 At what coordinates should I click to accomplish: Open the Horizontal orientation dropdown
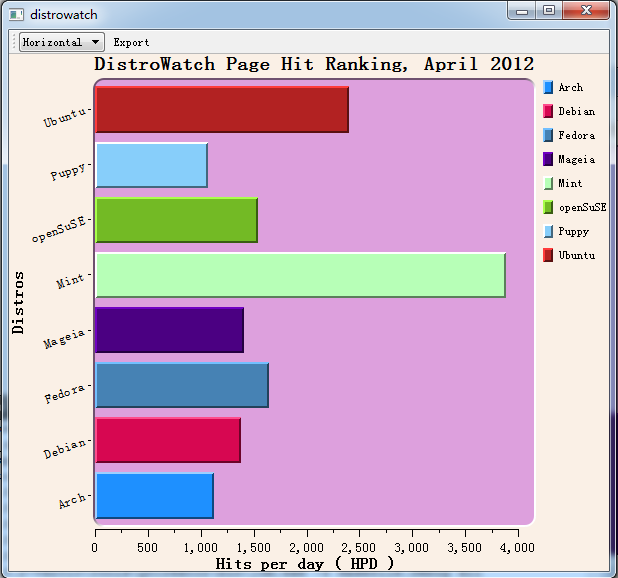point(62,42)
